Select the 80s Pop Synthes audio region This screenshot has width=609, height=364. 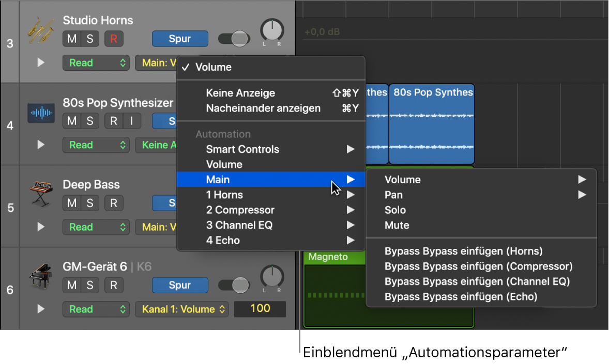[432, 124]
